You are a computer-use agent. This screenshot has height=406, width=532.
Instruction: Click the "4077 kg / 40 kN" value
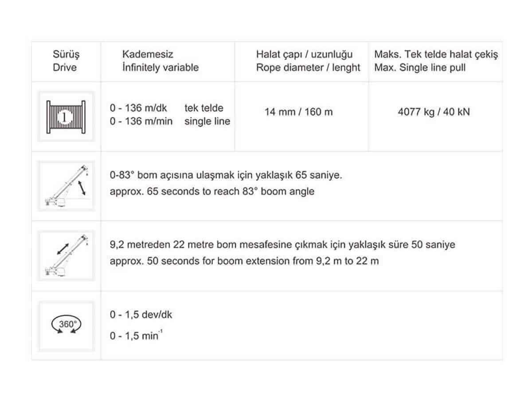click(434, 112)
